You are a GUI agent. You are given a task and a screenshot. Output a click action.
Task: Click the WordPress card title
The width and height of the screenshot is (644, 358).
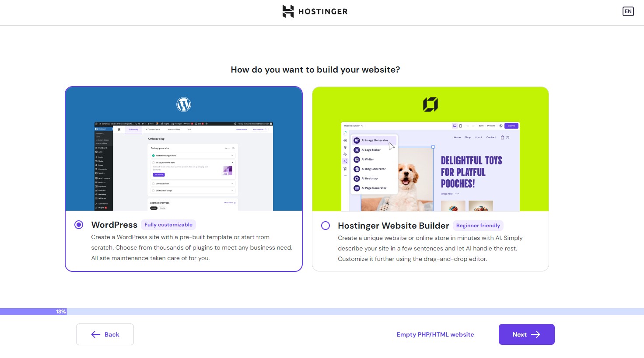point(114,225)
